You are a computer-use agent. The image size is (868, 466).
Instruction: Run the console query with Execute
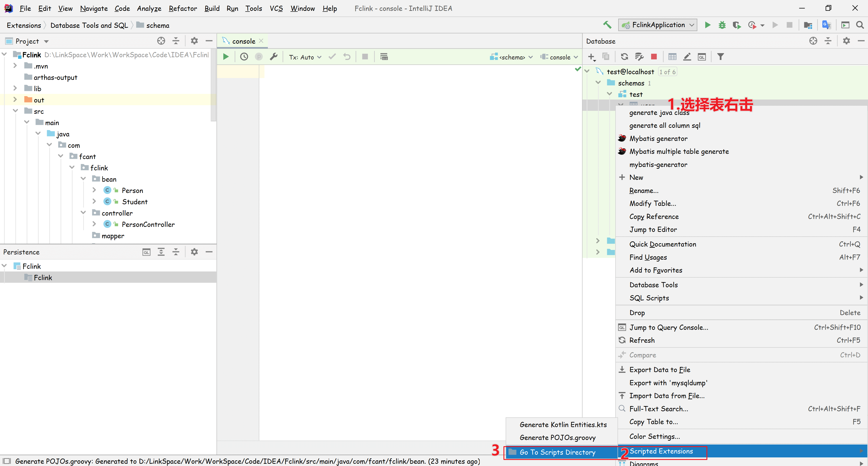coord(226,57)
